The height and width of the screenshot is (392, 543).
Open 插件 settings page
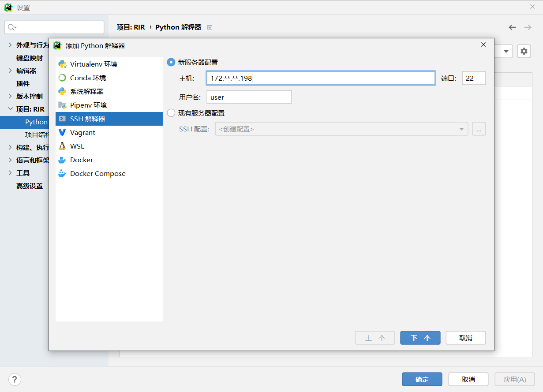pyautogui.click(x=23, y=83)
